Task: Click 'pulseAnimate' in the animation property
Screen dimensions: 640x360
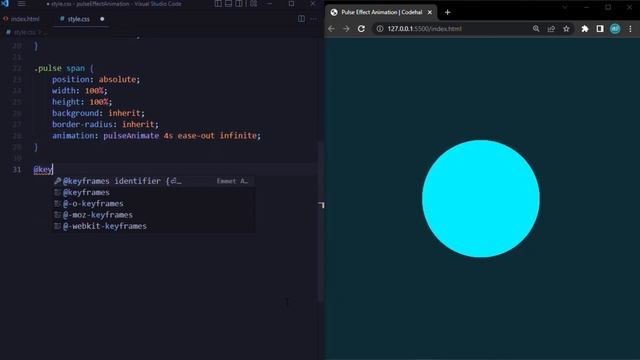Action: pyautogui.click(x=131, y=136)
